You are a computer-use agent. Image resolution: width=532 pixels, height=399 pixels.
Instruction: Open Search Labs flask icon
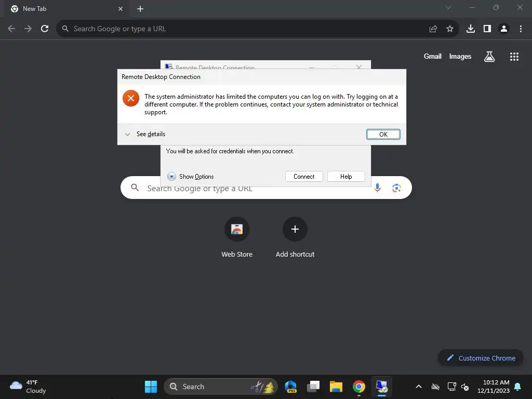[x=489, y=56]
